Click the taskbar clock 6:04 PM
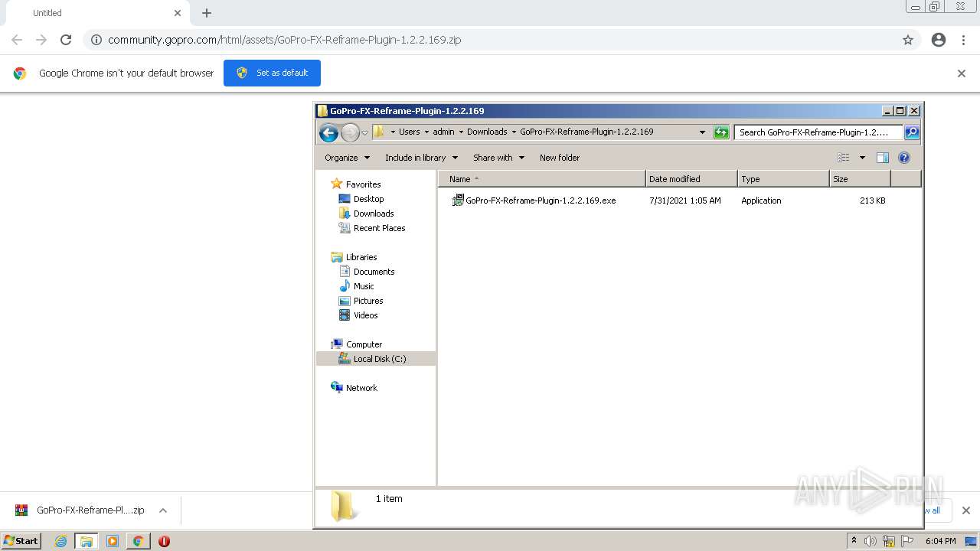 [x=940, y=541]
